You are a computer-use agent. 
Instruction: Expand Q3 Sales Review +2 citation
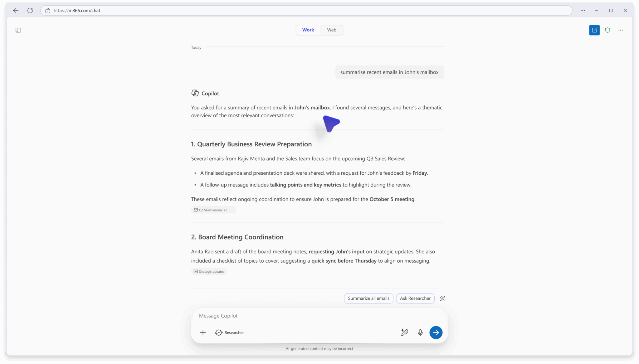coord(213,210)
